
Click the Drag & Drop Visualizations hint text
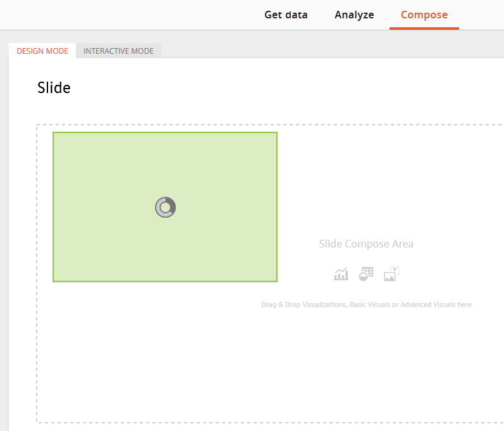pyautogui.click(x=366, y=304)
